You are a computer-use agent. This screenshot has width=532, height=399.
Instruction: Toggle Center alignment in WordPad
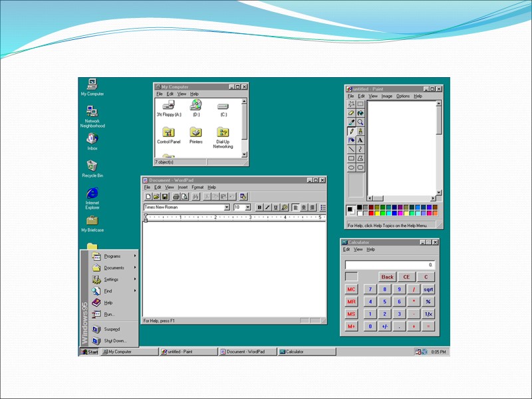pyautogui.click(x=304, y=207)
